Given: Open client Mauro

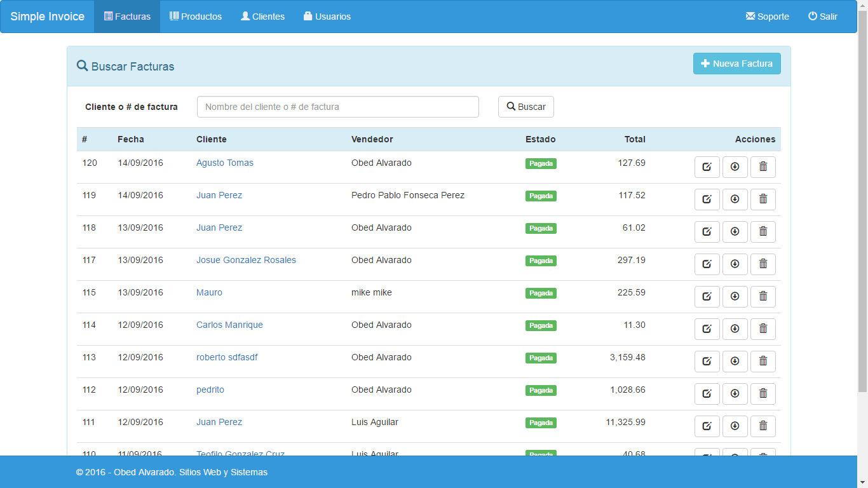Looking at the screenshot, I should pos(209,293).
